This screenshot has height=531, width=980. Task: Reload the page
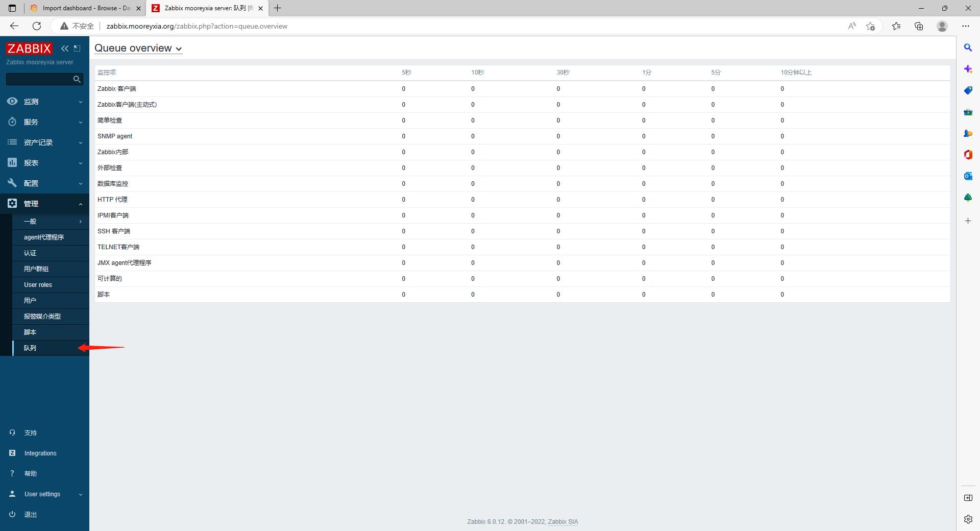pos(37,26)
